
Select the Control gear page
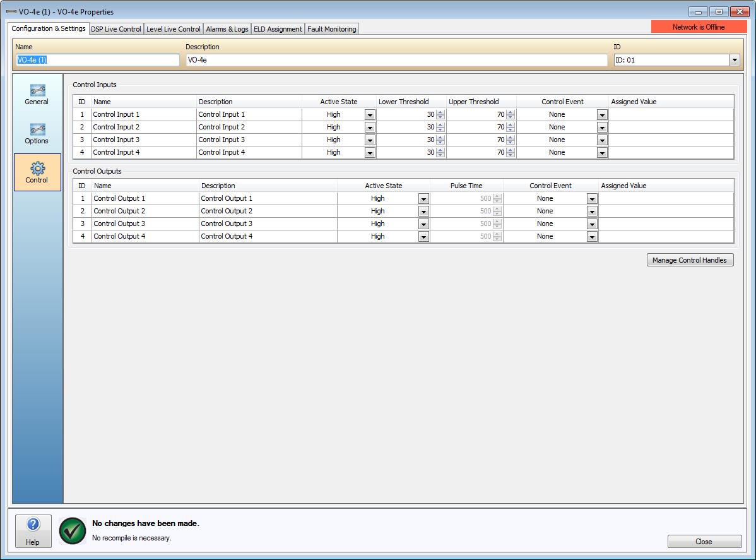pyautogui.click(x=37, y=173)
